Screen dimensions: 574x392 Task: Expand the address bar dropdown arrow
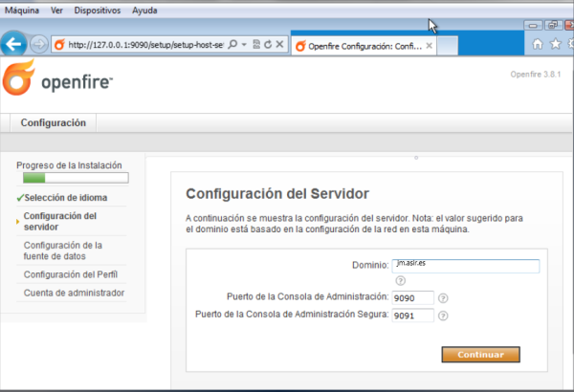tap(245, 45)
